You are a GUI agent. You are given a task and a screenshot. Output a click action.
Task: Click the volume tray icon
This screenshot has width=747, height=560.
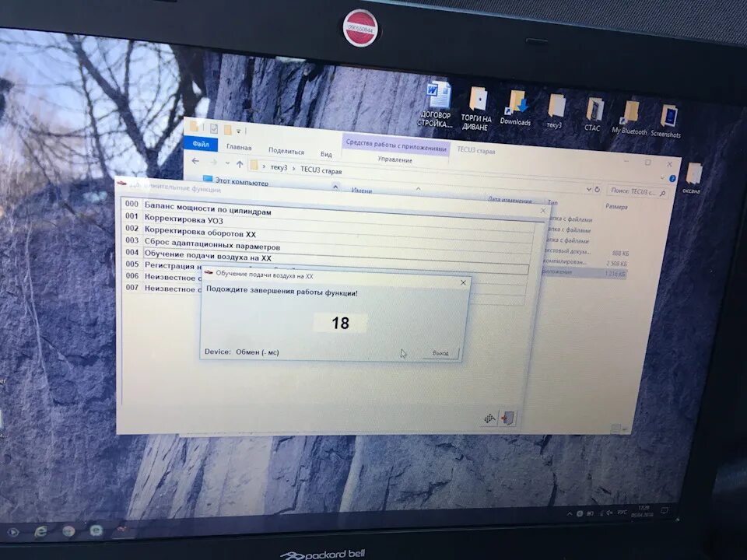[609, 513]
